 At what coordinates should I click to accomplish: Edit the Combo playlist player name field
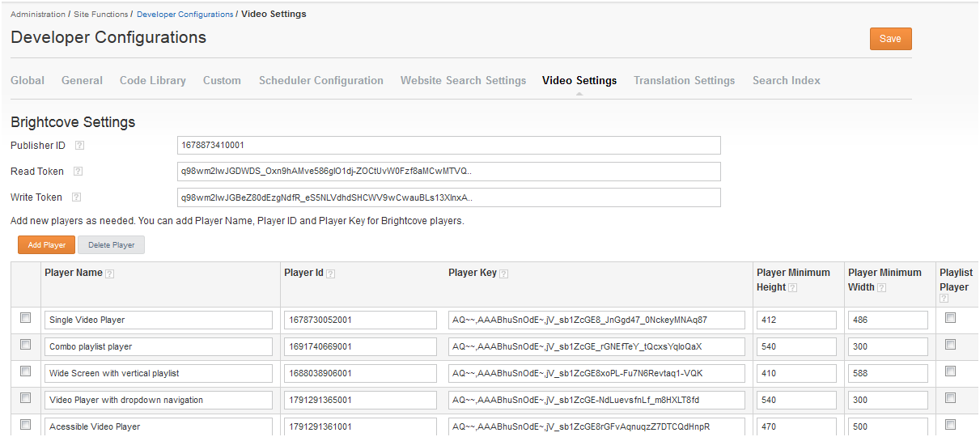click(159, 346)
